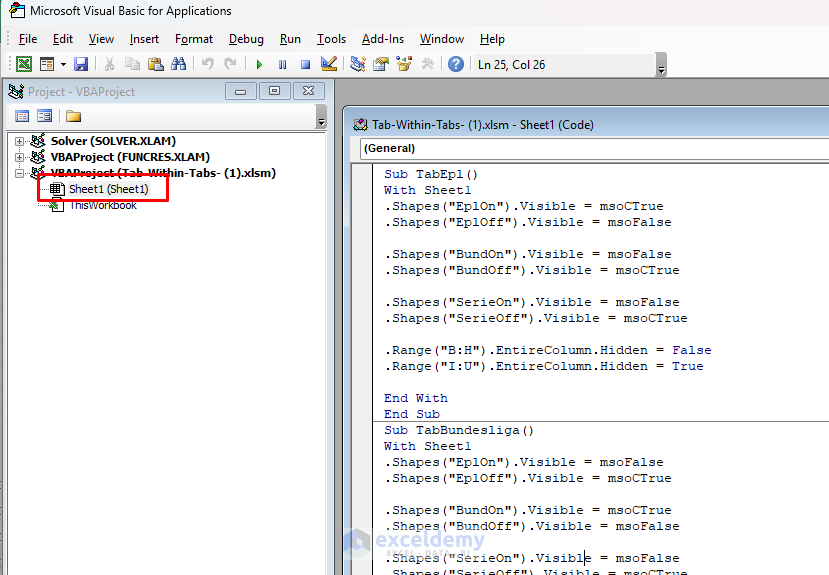829x575 pixels.
Task: Select Solver (SOLVER.XLAM) project
Action: pos(113,141)
